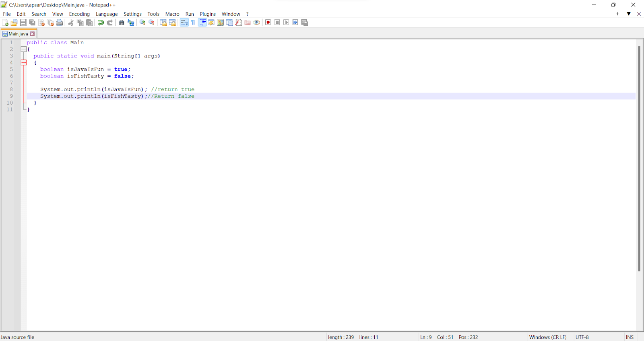This screenshot has height=341, width=644.
Task: Toggle word wrap in the toolbar
Action: (184, 23)
